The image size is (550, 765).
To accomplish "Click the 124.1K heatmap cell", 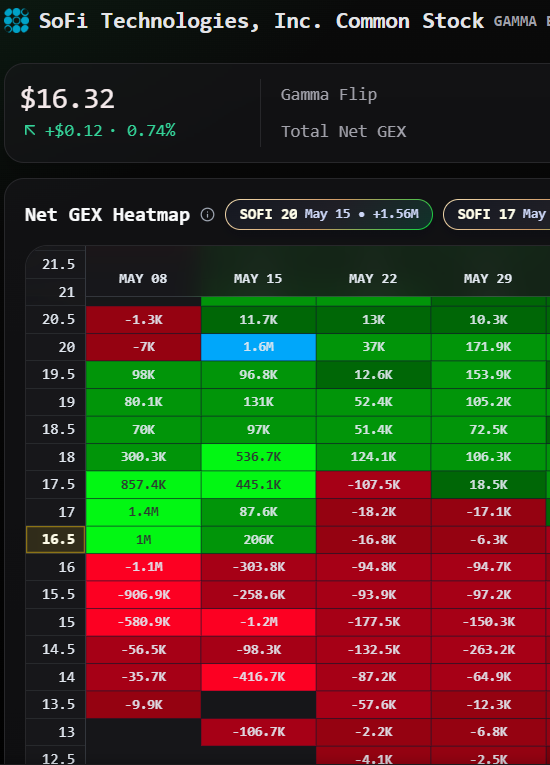I will point(374,457).
